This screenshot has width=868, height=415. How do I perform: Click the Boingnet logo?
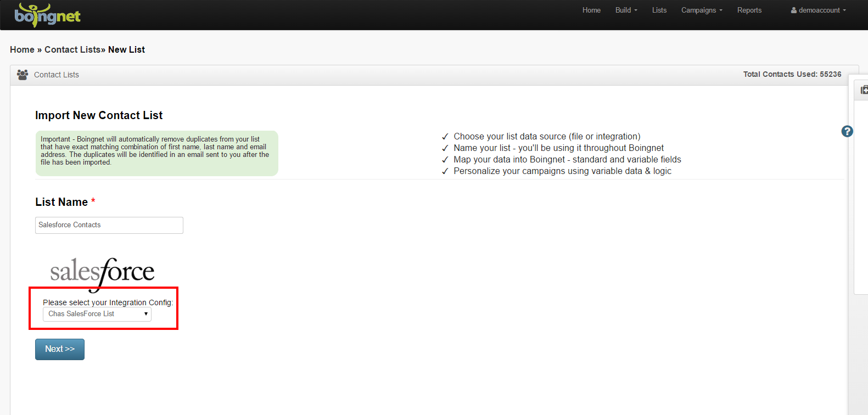(x=48, y=15)
